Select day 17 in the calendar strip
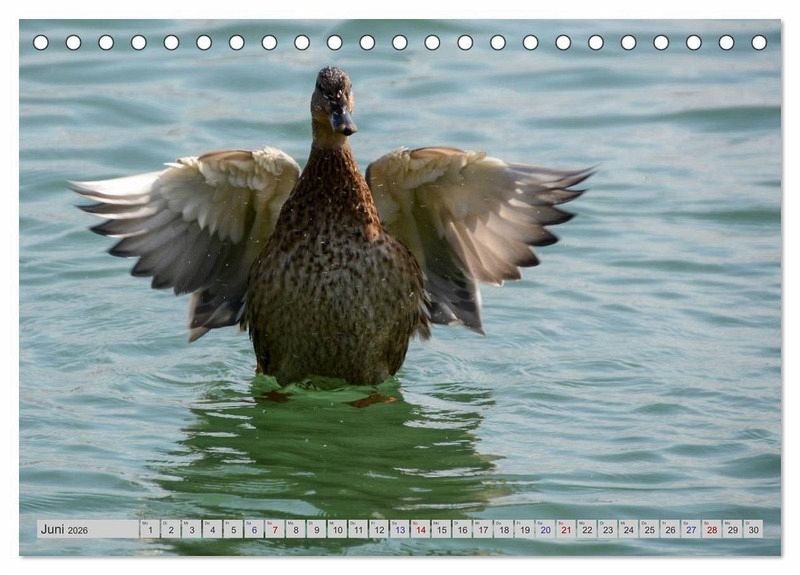The image size is (800, 575). coord(483,529)
